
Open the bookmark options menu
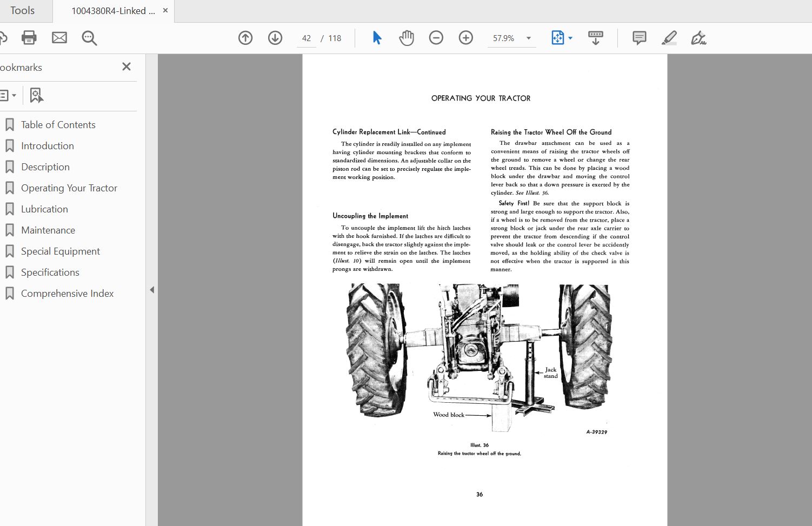coord(9,95)
